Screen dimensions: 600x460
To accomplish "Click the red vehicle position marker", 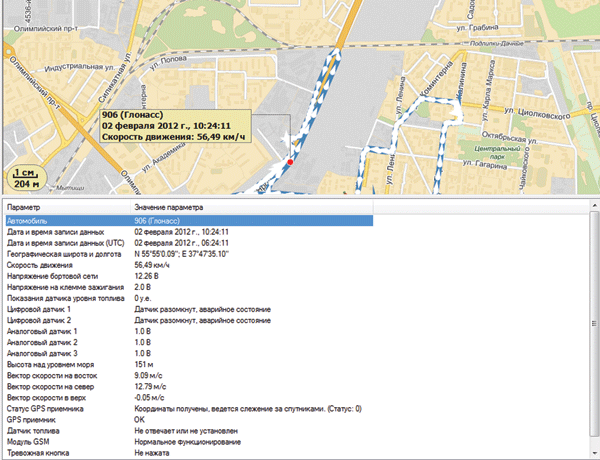I will tap(291, 161).
